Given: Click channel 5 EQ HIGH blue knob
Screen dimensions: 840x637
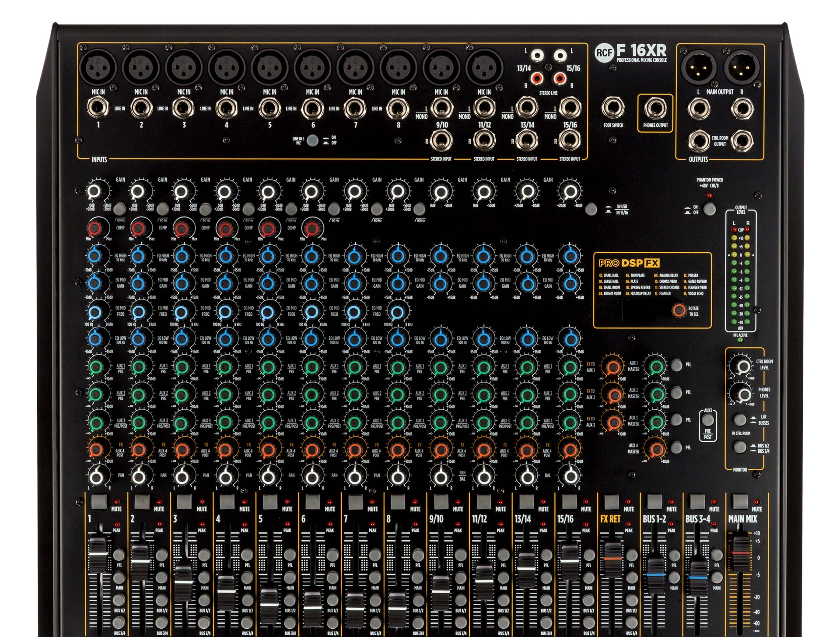Looking at the screenshot, I should tap(268, 256).
